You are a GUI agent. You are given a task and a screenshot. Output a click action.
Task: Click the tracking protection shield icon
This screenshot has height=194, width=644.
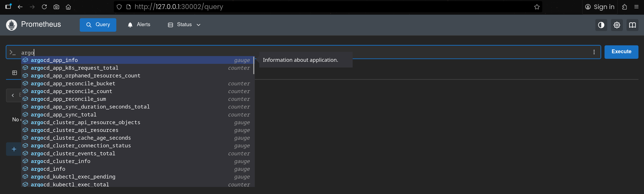click(119, 7)
